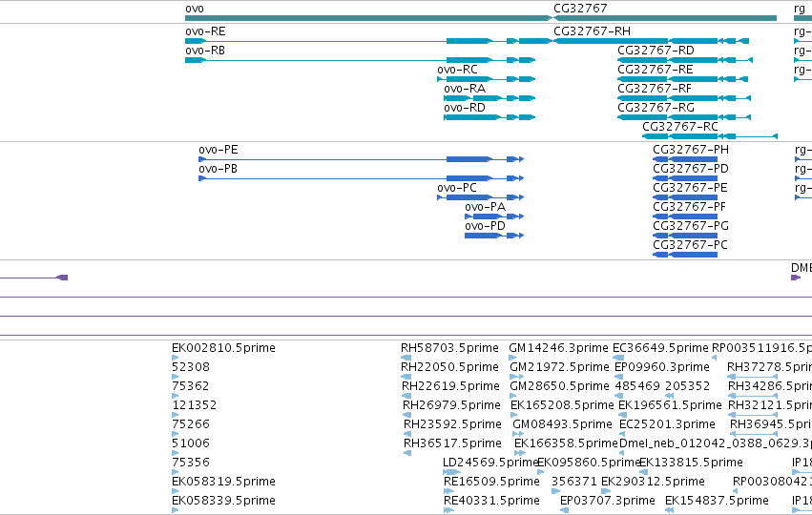Open the RE16509.5prime EST label
The height and width of the screenshot is (515, 812).
click(491, 482)
